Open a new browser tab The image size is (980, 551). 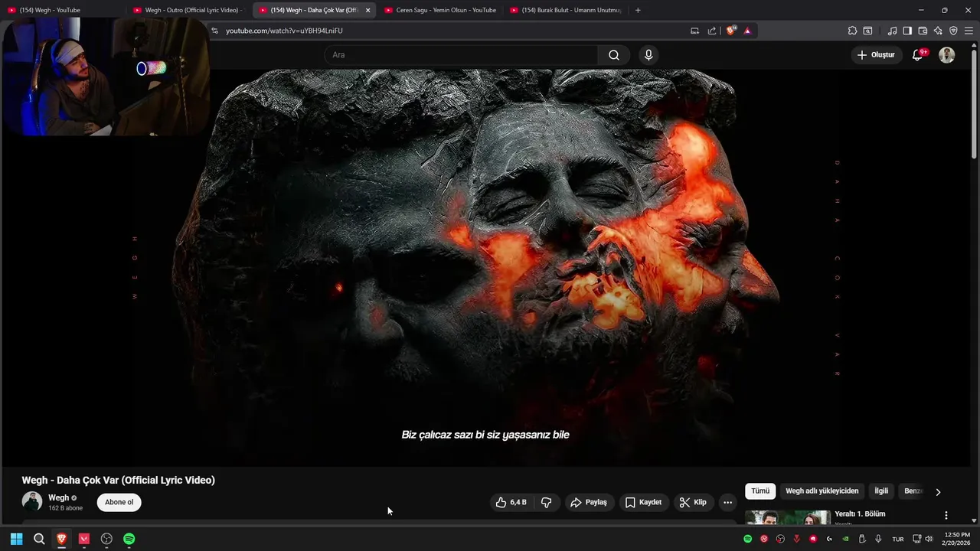[638, 10]
